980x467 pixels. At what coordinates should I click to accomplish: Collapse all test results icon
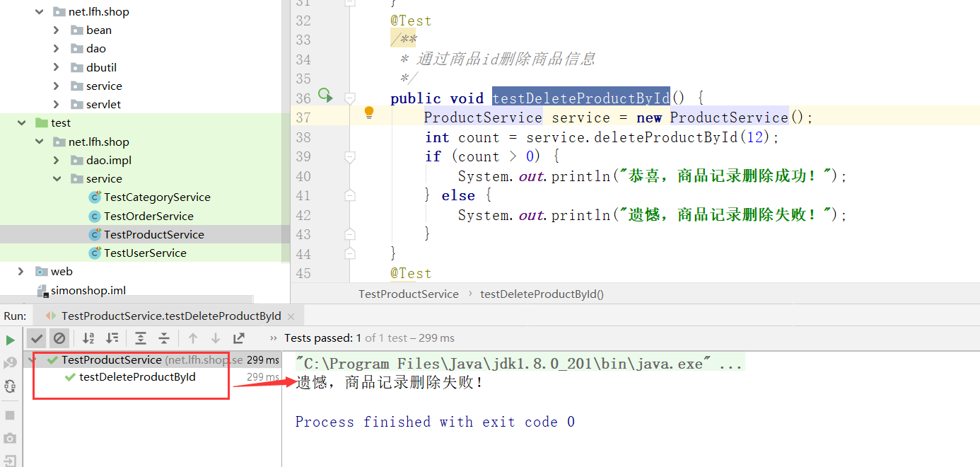163,338
